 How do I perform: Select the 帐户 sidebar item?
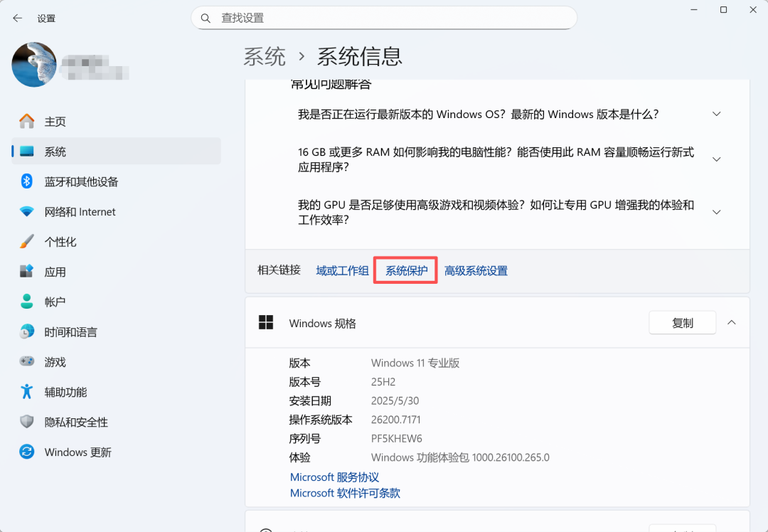point(117,302)
